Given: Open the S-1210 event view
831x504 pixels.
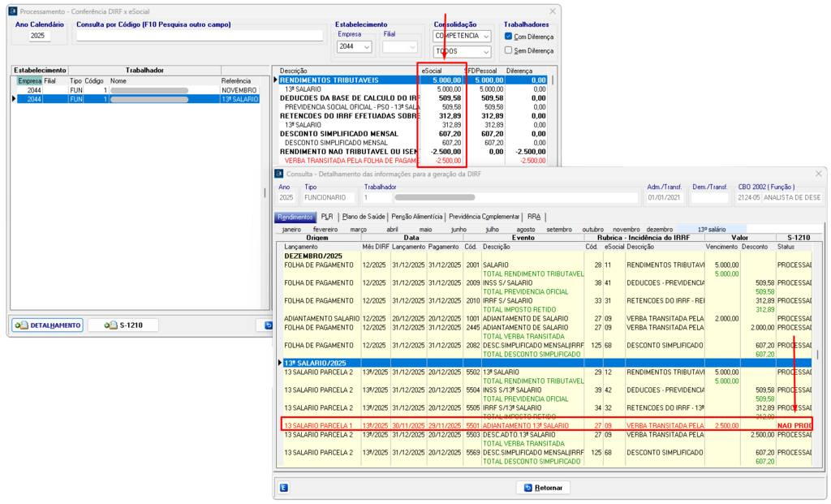Looking at the screenshot, I should pos(123,325).
